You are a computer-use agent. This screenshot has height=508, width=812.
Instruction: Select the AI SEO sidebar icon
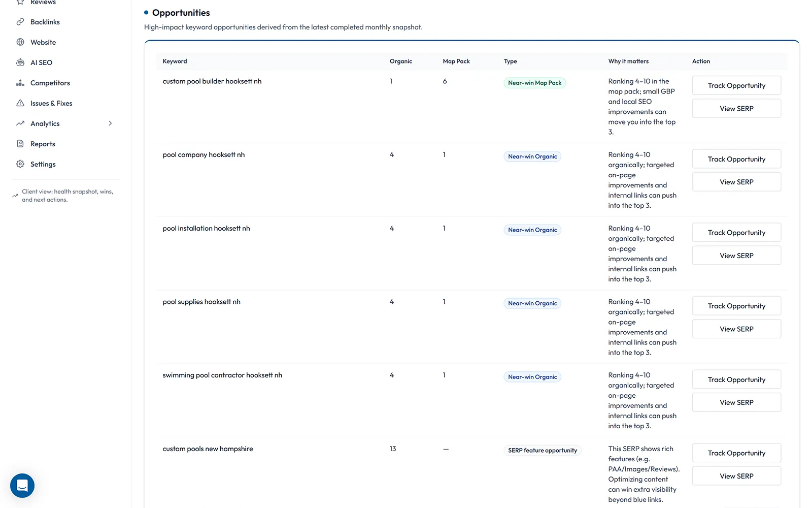coord(20,62)
